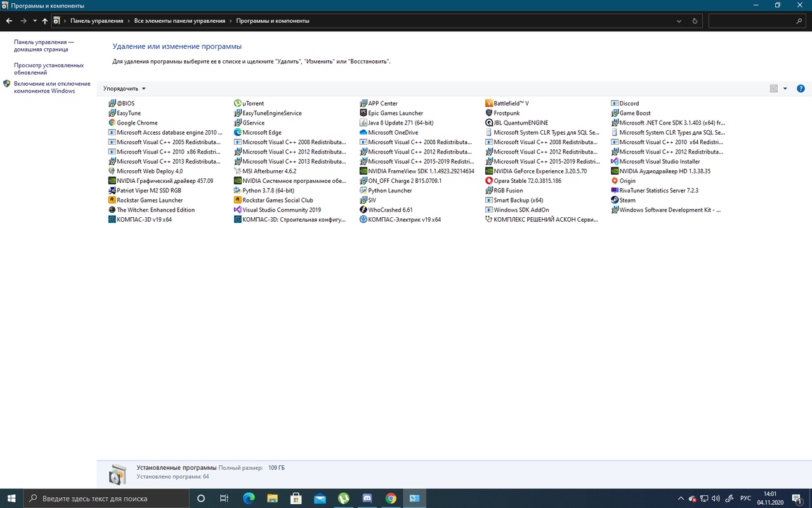
Task: Click Программы и компоненты breadcrumb
Action: pyautogui.click(x=273, y=21)
